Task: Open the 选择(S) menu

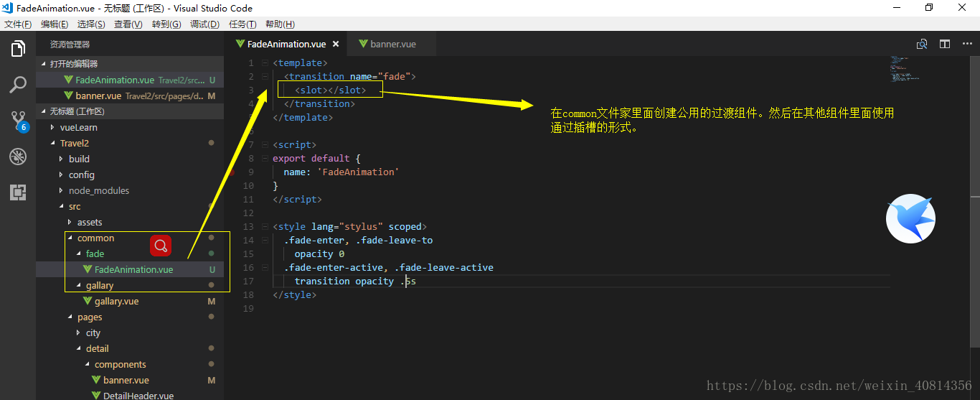Action: [91, 24]
